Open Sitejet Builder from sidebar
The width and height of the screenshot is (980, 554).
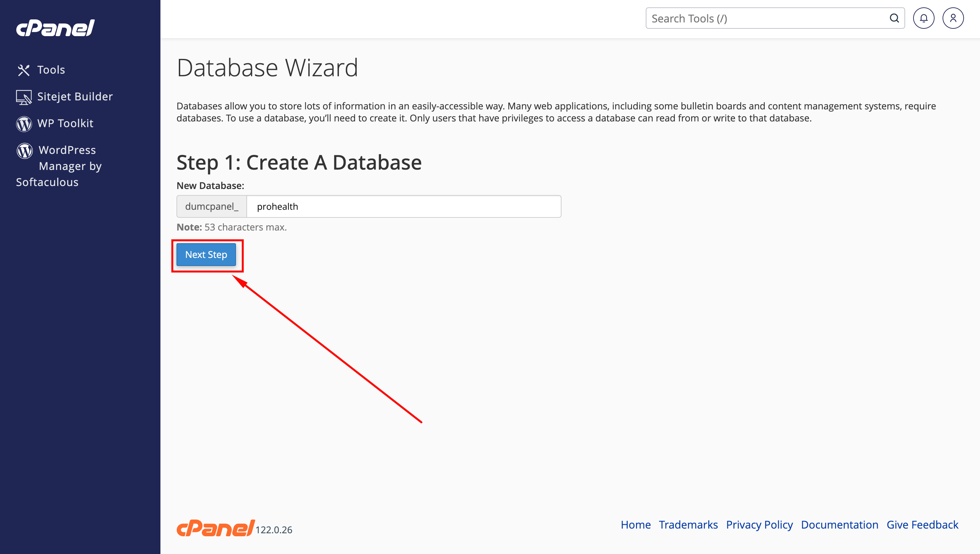pos(75,96)
